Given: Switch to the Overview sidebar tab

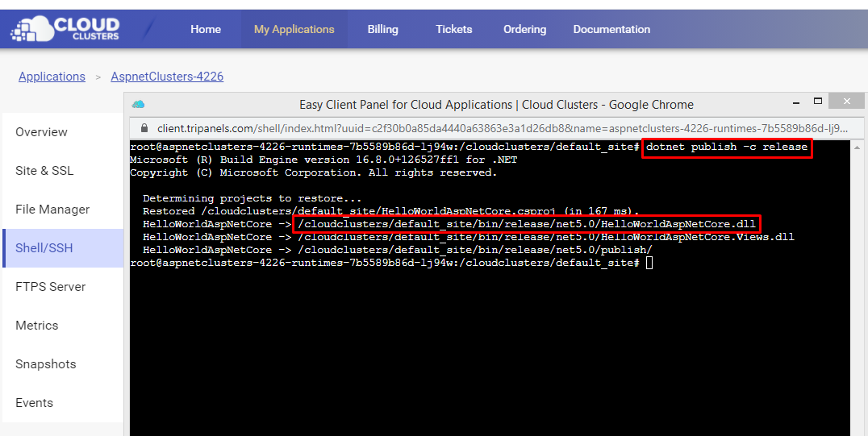Looking at the screenshot, I should click(41, 132).
